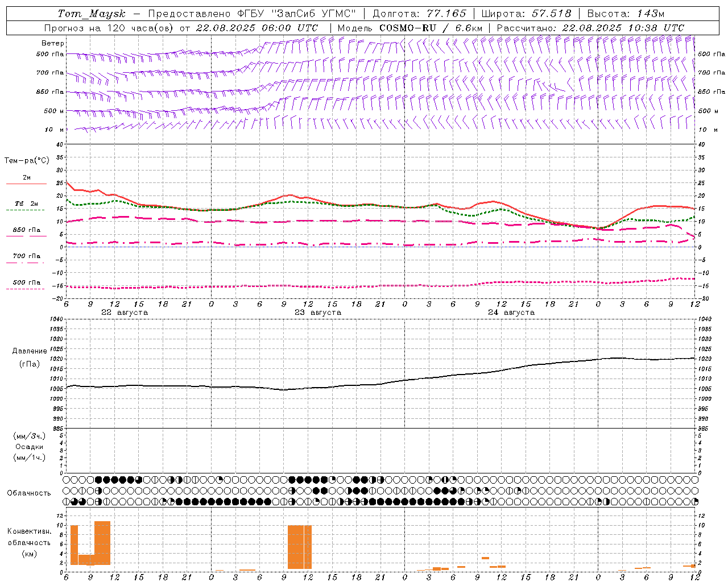Screen dimensions: 728x582
Task: Click the Осадки precipitation label
Action: click(30, 447)
